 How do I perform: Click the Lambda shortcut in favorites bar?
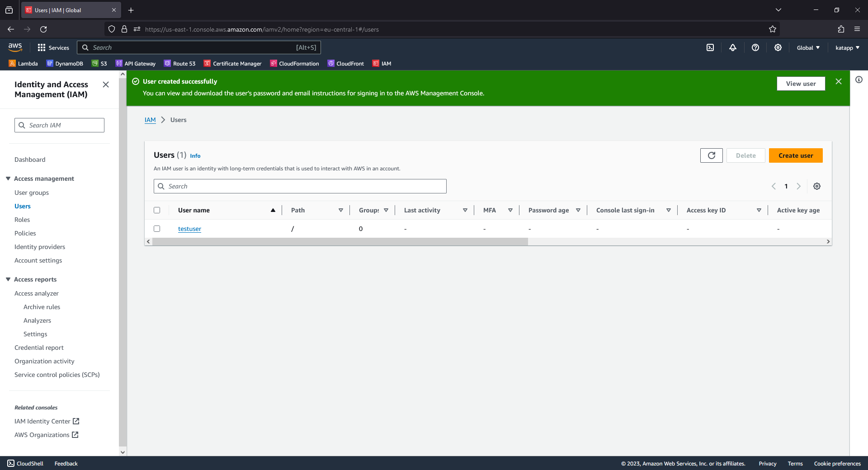(x=23, y=64)
